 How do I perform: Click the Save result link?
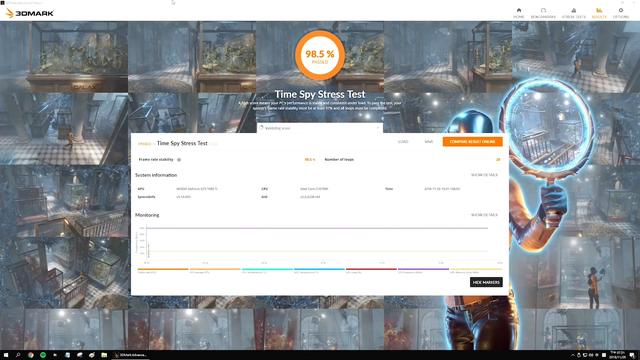point(429,142)
